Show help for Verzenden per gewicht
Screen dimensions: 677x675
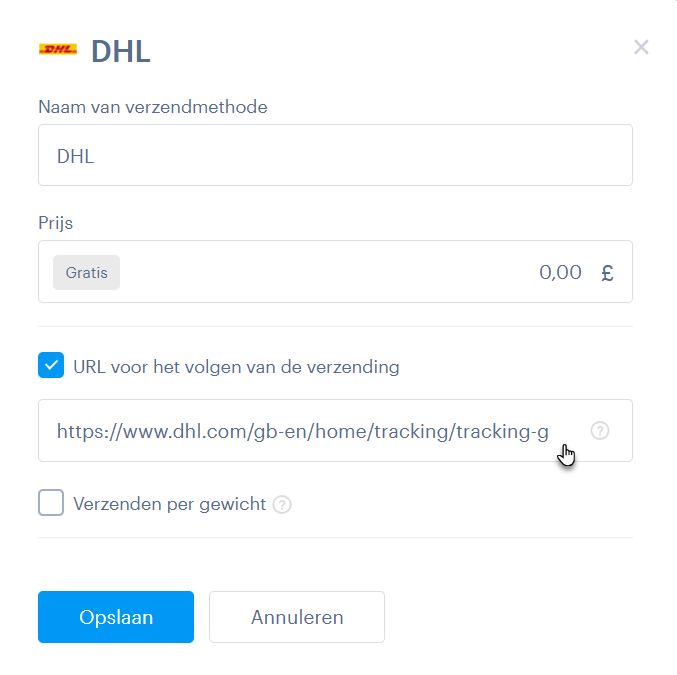tap(282, 504)
